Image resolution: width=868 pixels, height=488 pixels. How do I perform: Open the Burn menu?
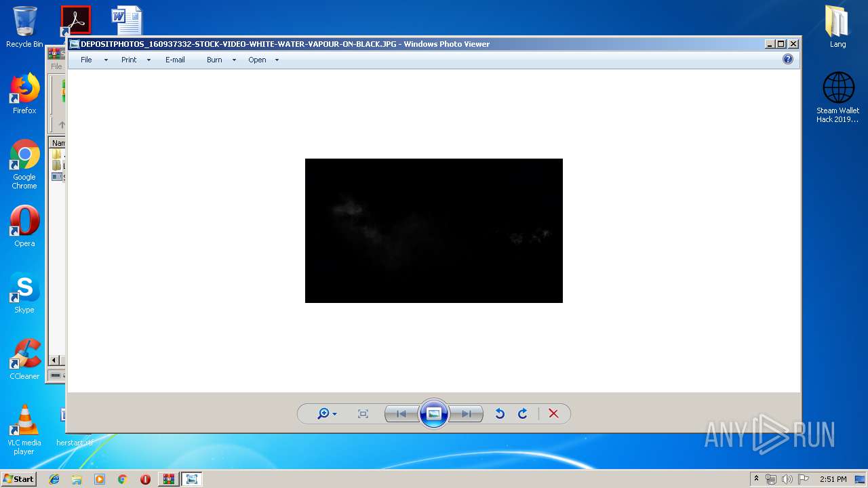point(214,60)
